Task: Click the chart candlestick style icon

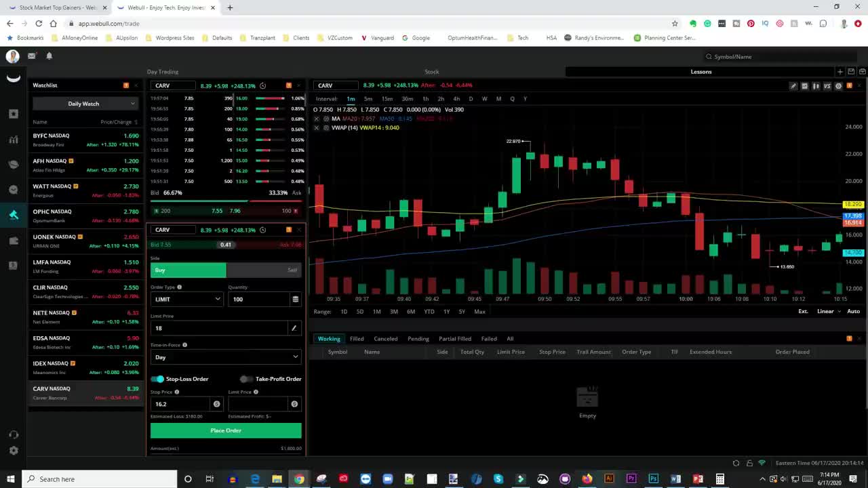Action: [x=816, y=86]
